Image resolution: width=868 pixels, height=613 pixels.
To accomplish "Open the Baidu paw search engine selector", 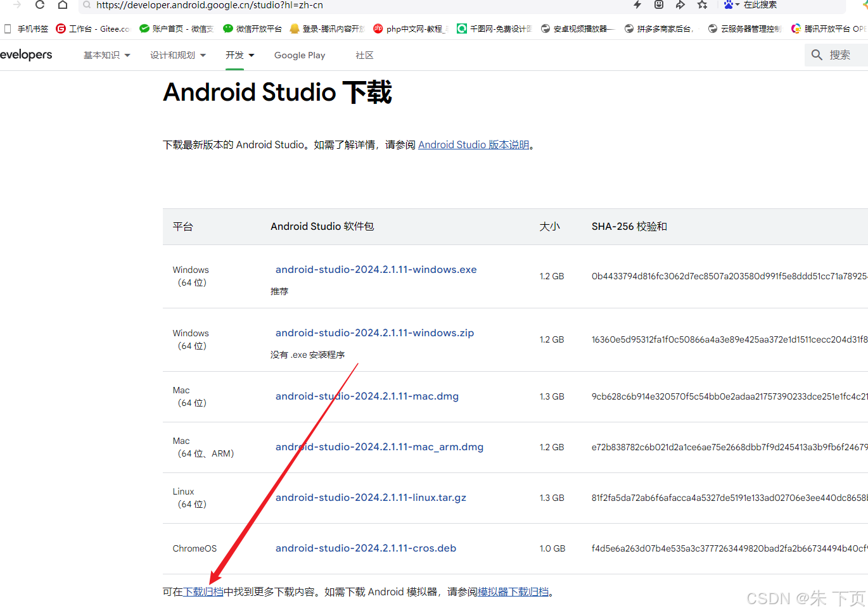I will coord(731,4).
